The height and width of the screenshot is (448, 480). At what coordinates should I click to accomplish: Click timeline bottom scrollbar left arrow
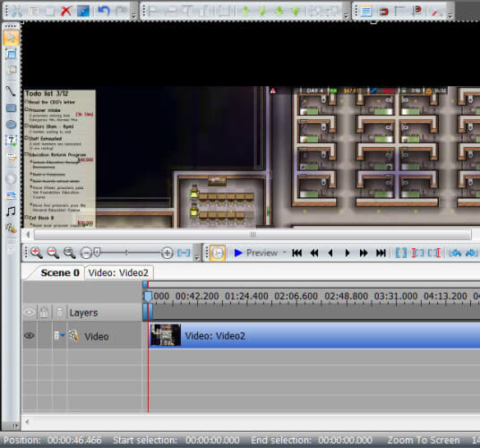27,422
